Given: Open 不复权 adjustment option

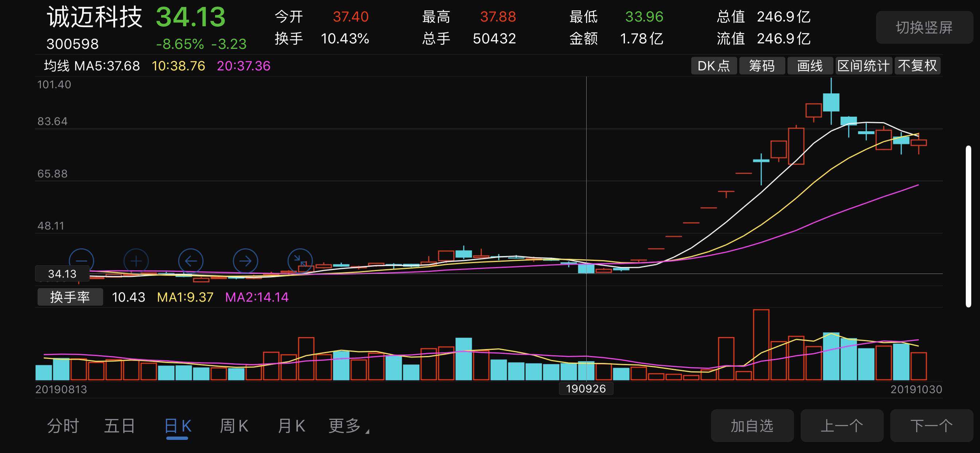Looking at the screenshot, I should click(x=918, y=66).
